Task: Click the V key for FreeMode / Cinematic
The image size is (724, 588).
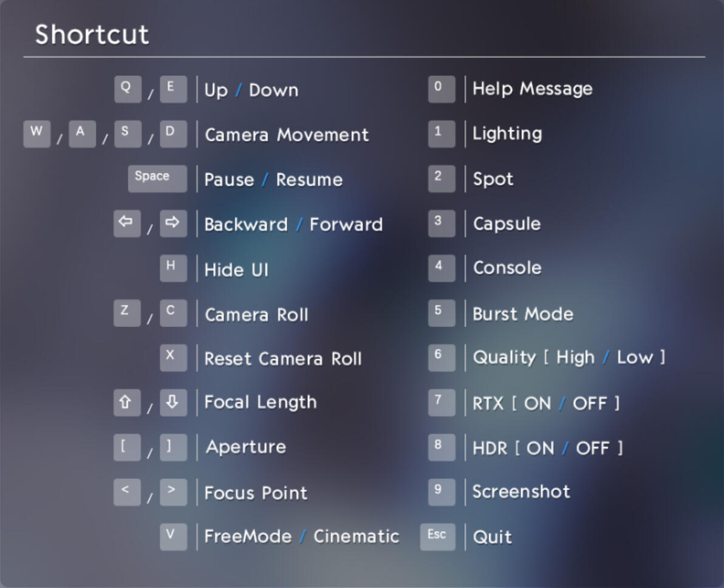Action: (x=173, y=537)
